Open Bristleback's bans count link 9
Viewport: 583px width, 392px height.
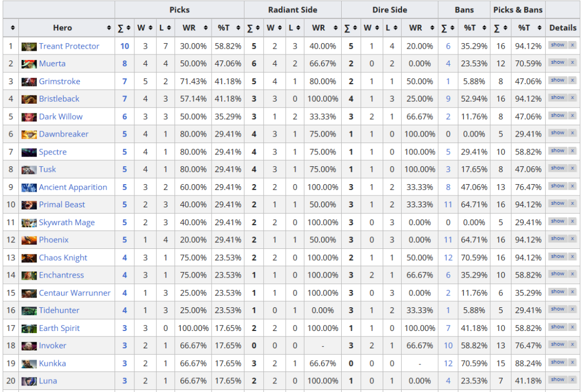tap(448, 99)
